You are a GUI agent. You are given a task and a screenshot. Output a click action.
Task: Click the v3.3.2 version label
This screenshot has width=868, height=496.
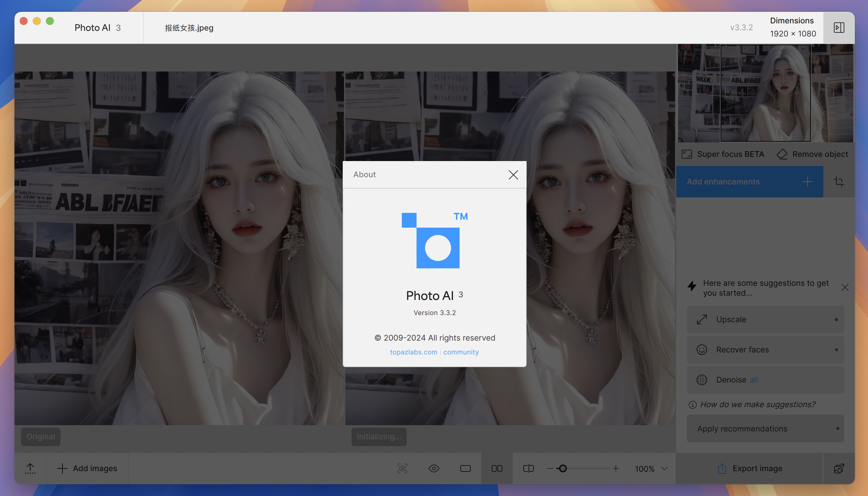[741, 28]
